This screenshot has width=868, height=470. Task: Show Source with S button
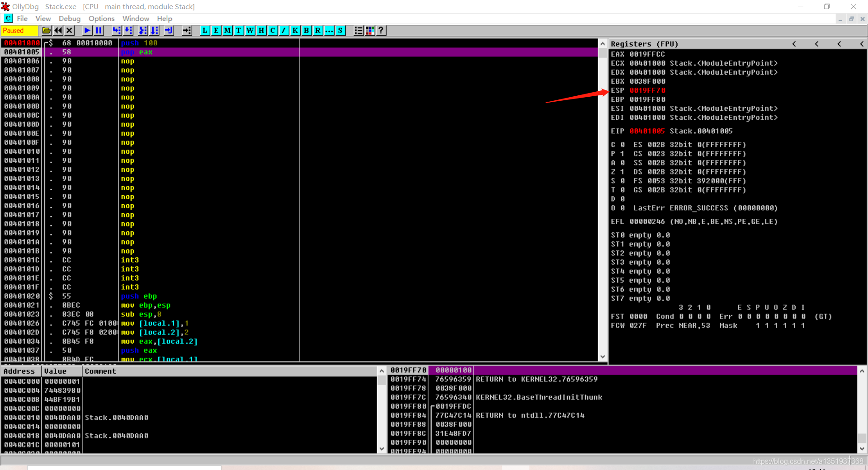(341, 30)
